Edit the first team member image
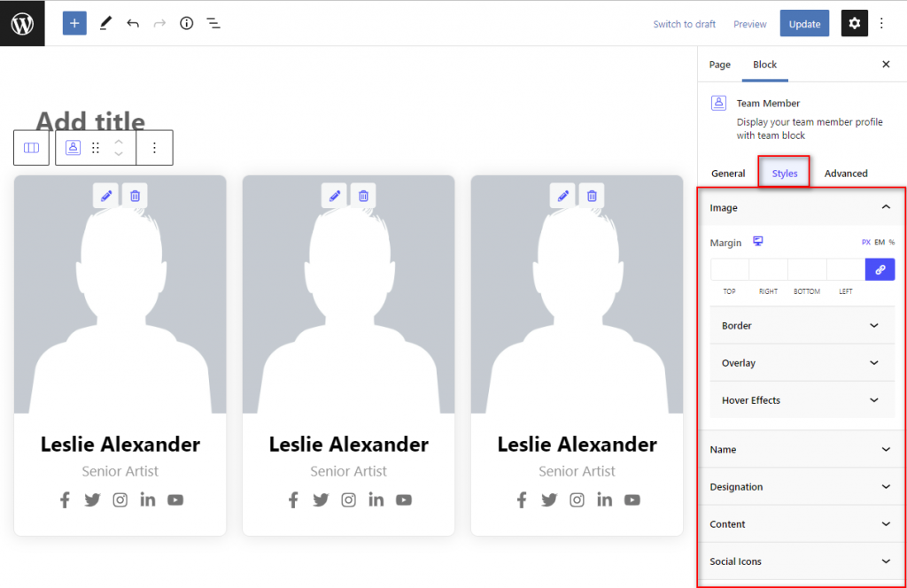 pos(106,196)
